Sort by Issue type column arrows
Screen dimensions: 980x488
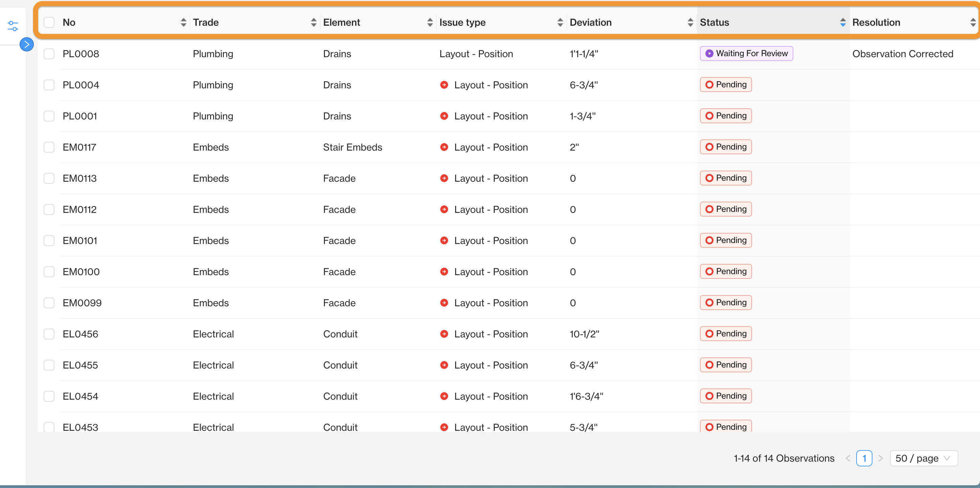(560, 22)
